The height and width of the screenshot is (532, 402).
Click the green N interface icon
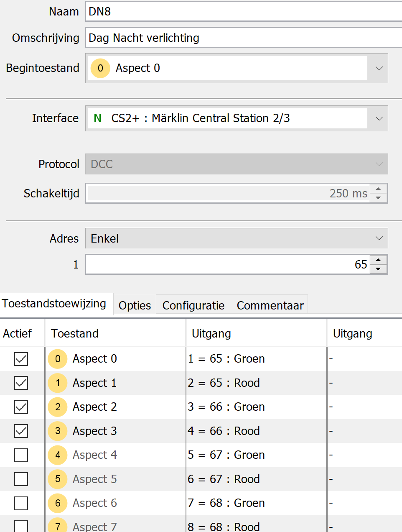point(97,118)
